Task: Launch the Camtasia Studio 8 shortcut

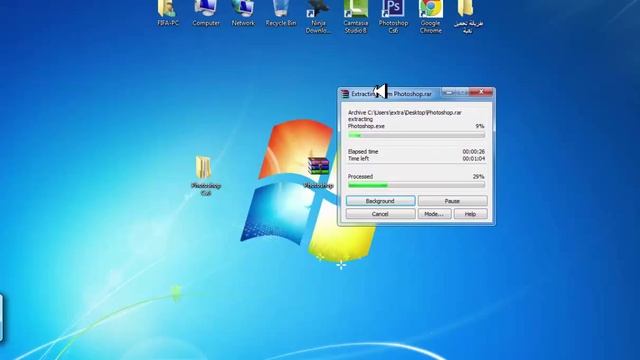Action: pyautogui.click(x=356, y=16)
